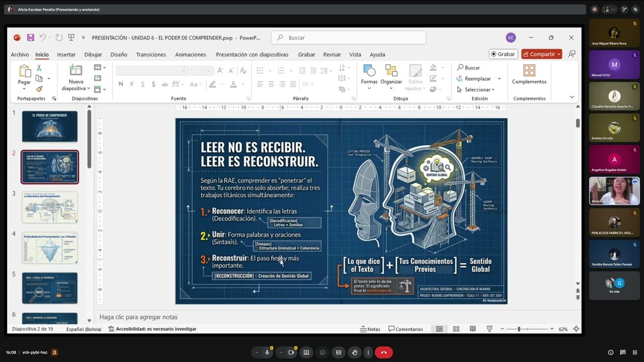The width and height of the screenshot is (644, 362).
Task: Click the Comentarios button in status bar
Action: 406,329
